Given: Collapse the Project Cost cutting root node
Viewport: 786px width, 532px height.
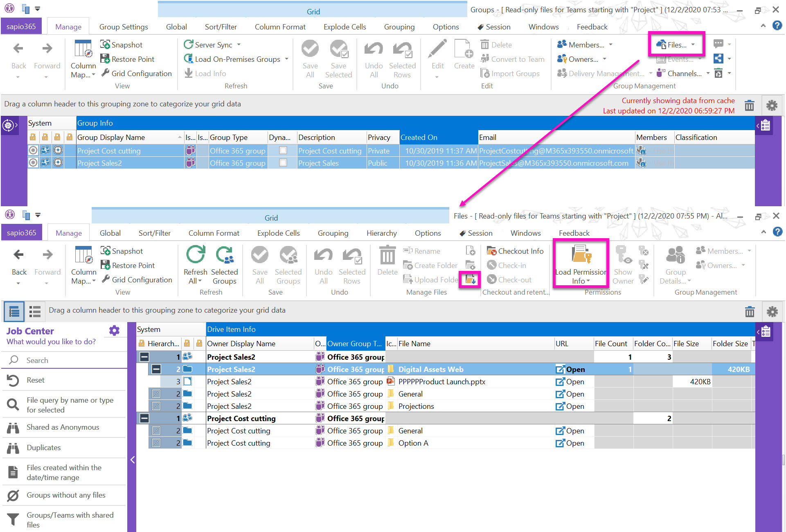Looking at the screenshot, I should tap(144, 418).
